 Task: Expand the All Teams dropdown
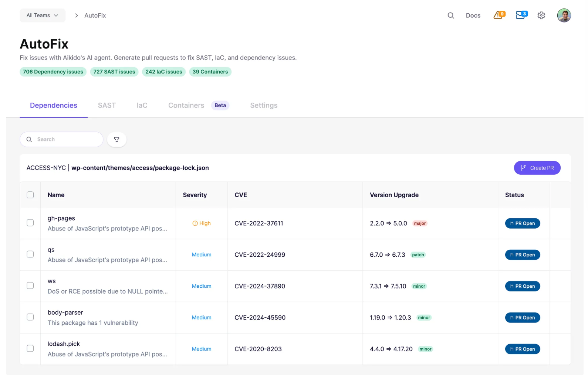(43, 16)
